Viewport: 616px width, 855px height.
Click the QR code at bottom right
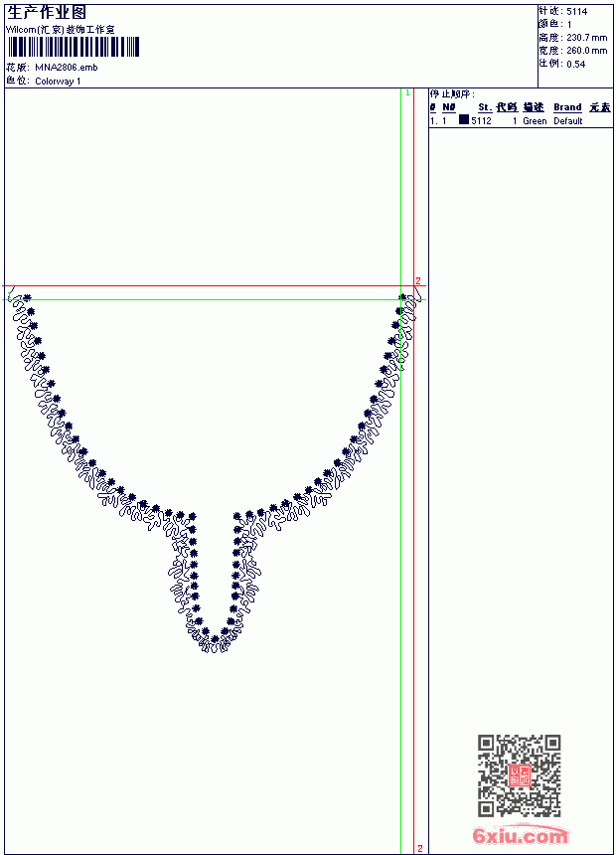(x=520, y=775)
